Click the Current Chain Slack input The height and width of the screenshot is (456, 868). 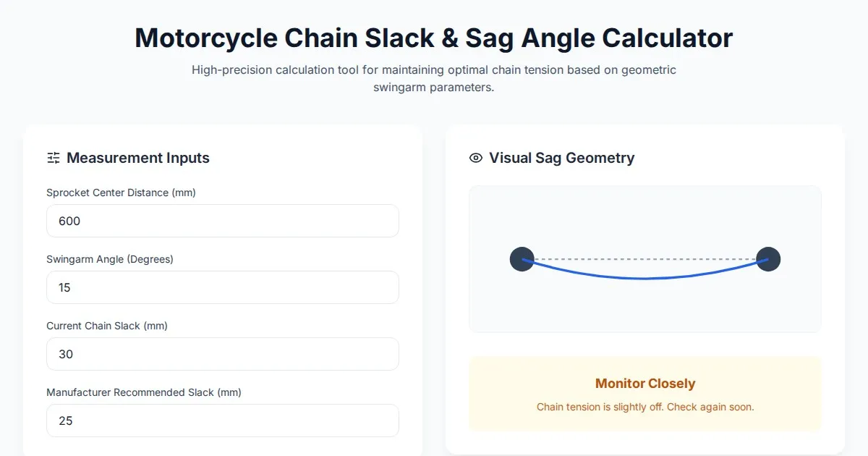pyautogui.click(x=222, y=354)
